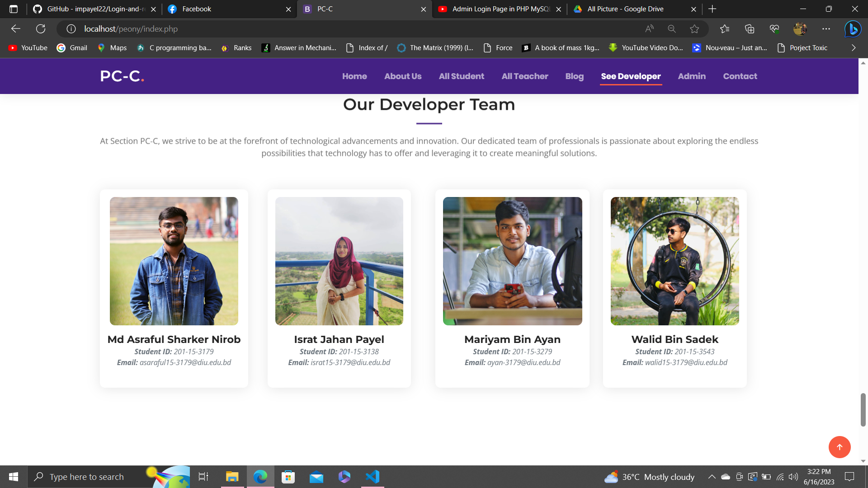The image size is (868, 488).
Task: Go to the Admin page link
Action: 691,76
